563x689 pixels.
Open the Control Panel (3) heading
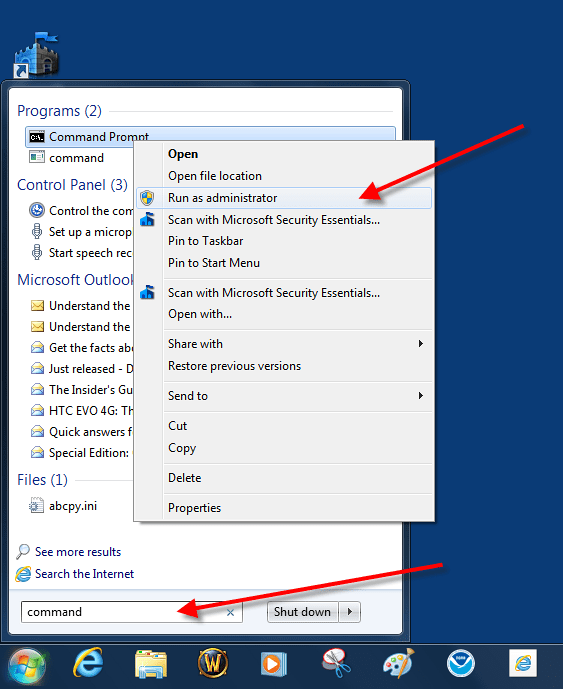click(x=73, y=185)
